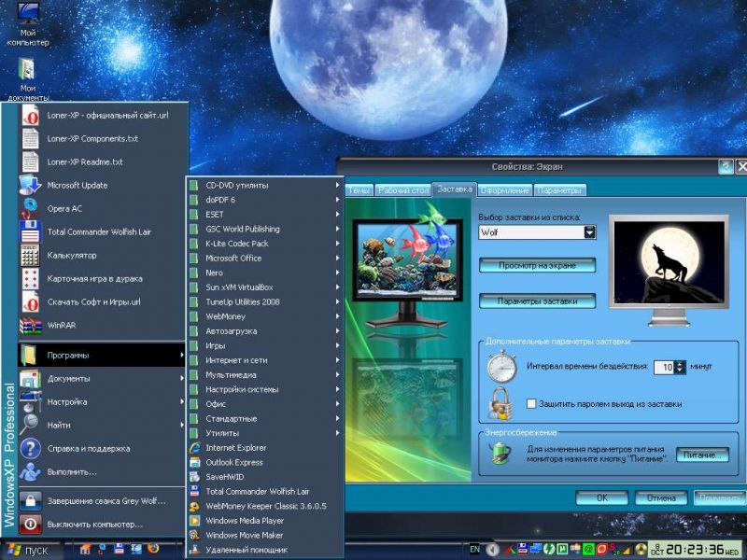Launch Internet Explorer in the programs list

click(235, 448)
